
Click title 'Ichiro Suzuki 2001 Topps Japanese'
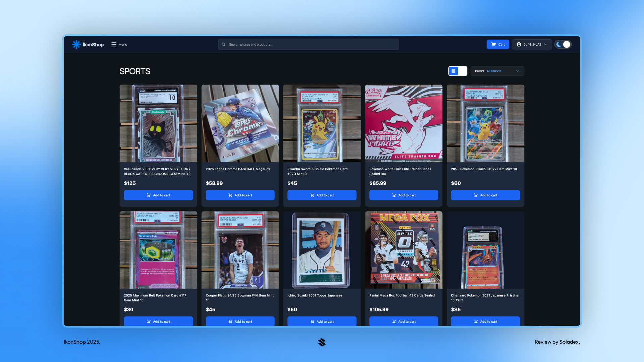(315, 295)
